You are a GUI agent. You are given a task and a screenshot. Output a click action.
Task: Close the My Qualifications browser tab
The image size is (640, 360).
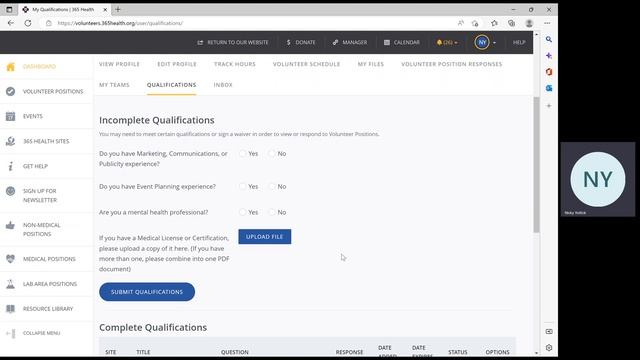pos(105,9)
